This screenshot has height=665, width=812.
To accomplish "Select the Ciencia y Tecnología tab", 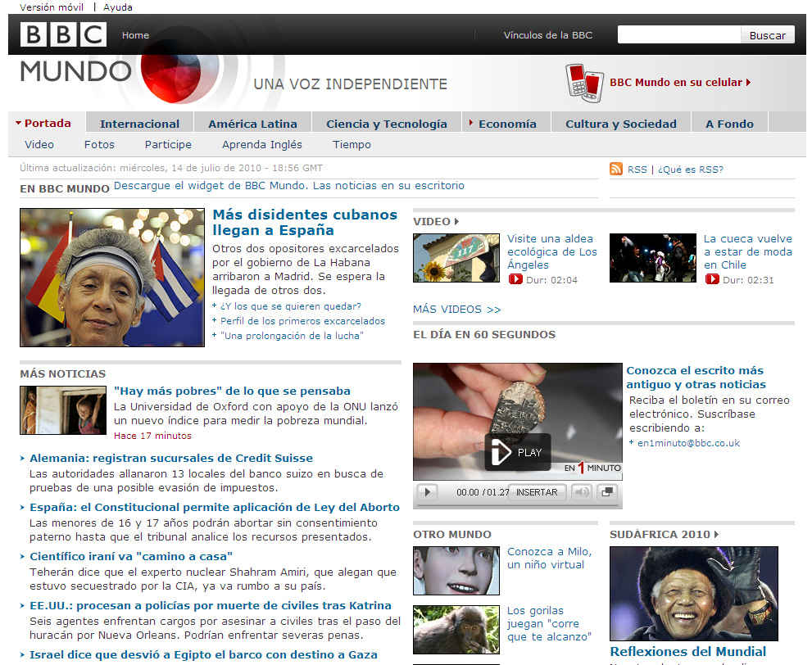I will point(386,124).
